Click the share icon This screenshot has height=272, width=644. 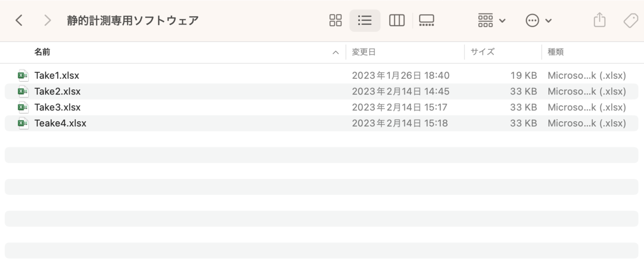(599, 20)
